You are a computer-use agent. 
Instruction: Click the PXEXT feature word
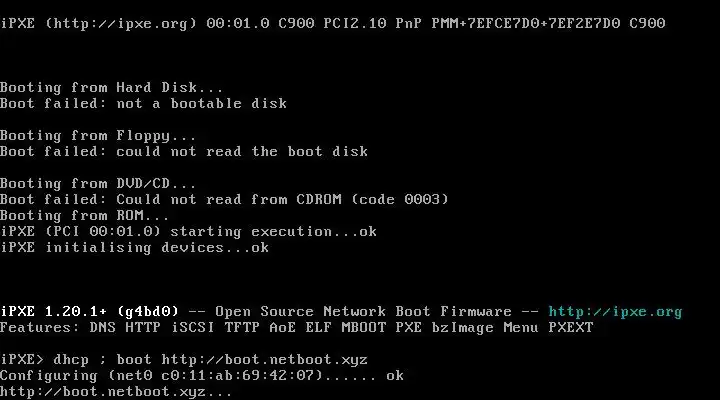coord(571,327)
